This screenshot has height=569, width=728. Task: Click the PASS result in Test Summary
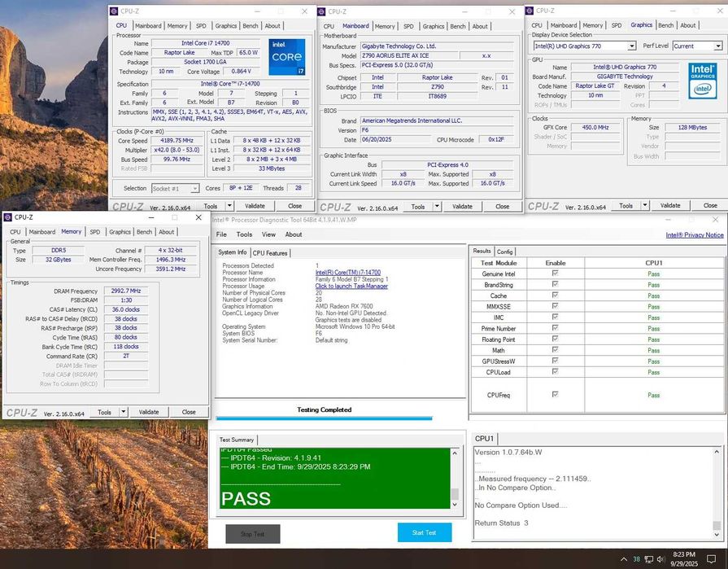246,498
